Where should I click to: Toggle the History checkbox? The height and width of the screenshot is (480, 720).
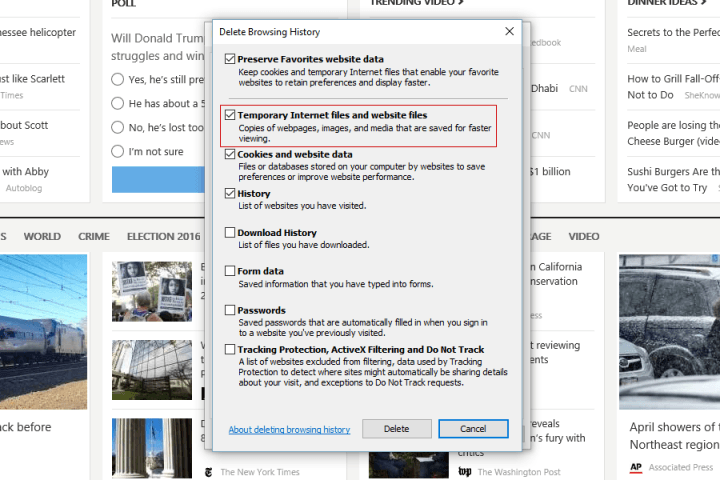pos(230,193)
